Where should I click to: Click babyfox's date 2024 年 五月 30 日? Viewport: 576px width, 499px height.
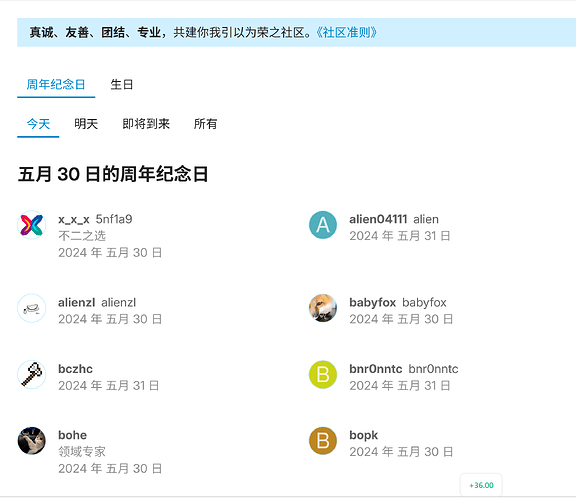click(401, 319)
